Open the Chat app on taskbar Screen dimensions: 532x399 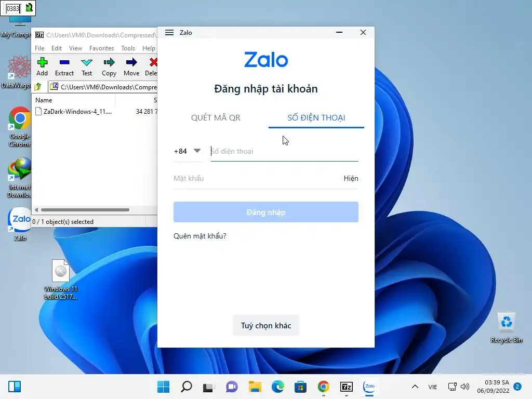click(x=232, y=387)
